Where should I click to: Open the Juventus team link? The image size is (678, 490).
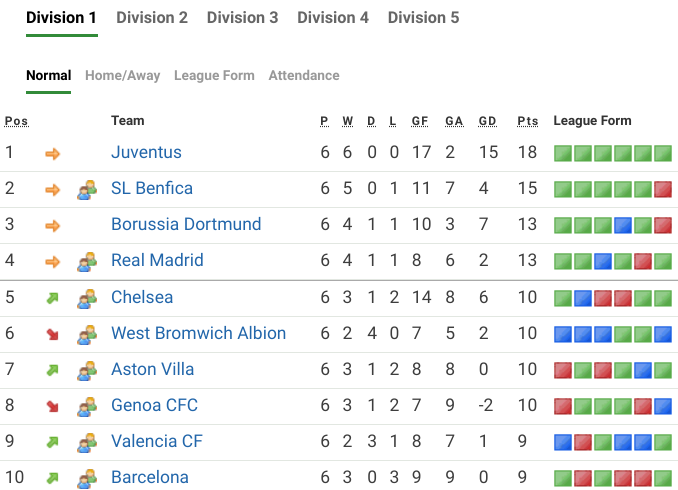pyautogui.click(x=146, y=153)
